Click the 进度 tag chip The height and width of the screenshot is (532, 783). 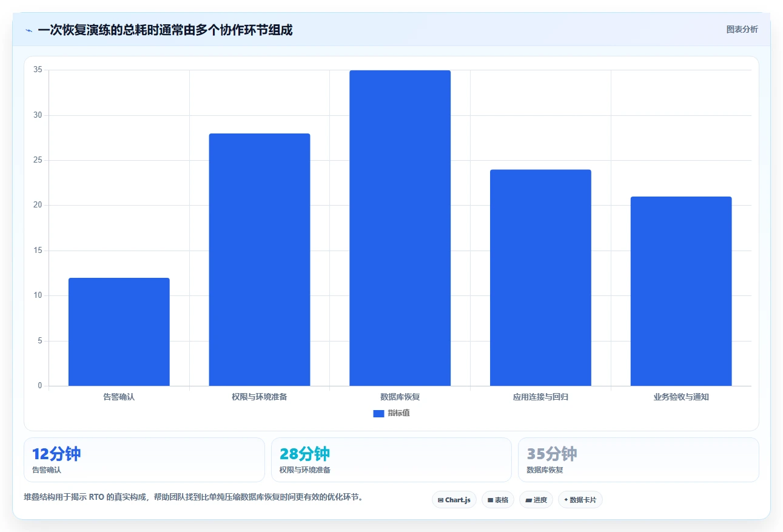point(536,500)
